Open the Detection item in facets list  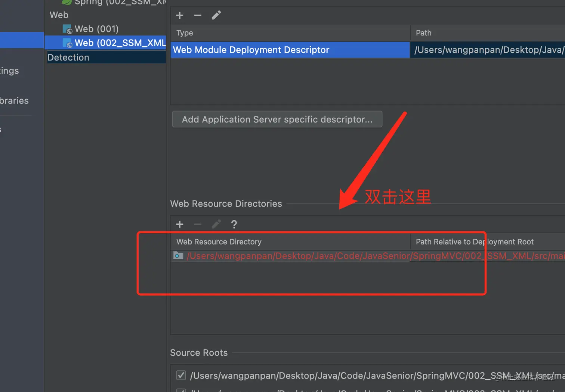click(68, 57)
